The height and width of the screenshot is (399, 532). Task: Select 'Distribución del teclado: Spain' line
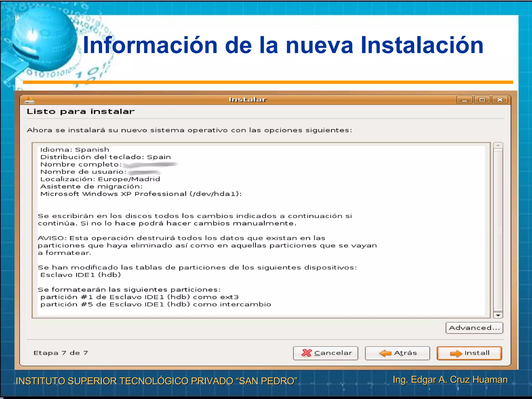105,157
